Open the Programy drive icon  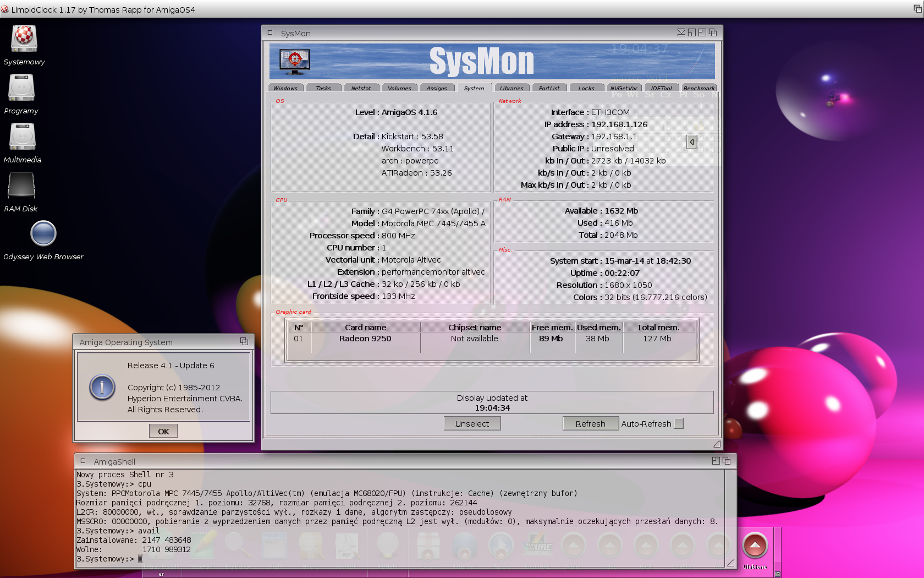pyautogui.click(x=21, y=88)
